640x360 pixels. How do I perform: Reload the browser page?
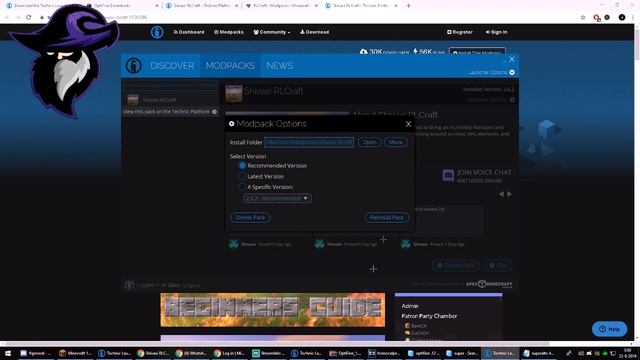coord(29,17)
